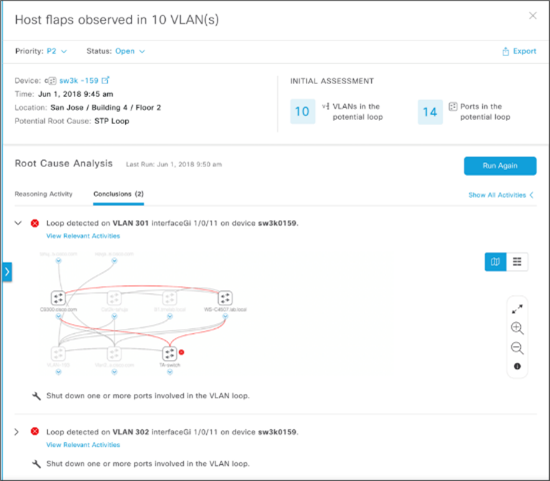Collapse the VLAN 301 loop conclusion

(x=18, y=223)
